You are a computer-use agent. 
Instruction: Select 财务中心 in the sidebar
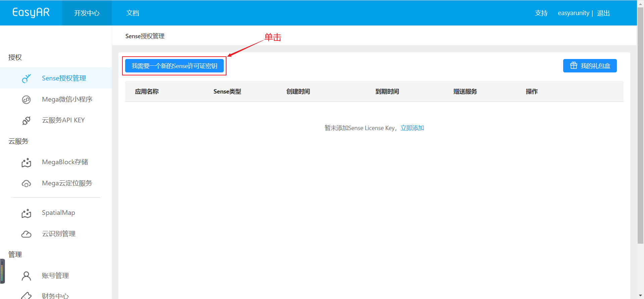[56, 296]
